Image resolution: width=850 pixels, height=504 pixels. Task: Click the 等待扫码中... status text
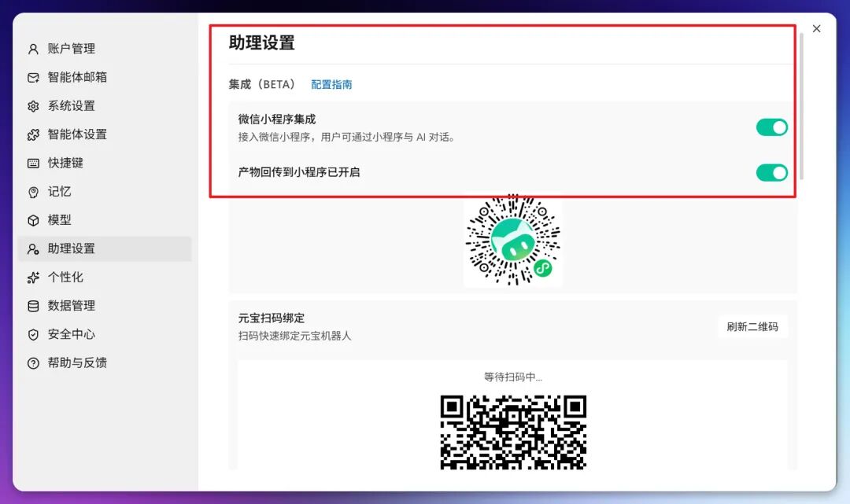click(x=513, y=377)
